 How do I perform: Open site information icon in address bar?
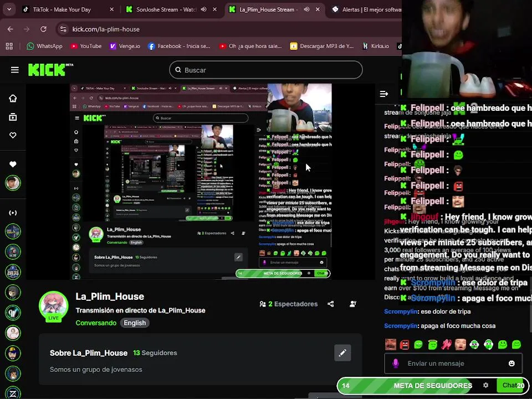click(63, 29)
